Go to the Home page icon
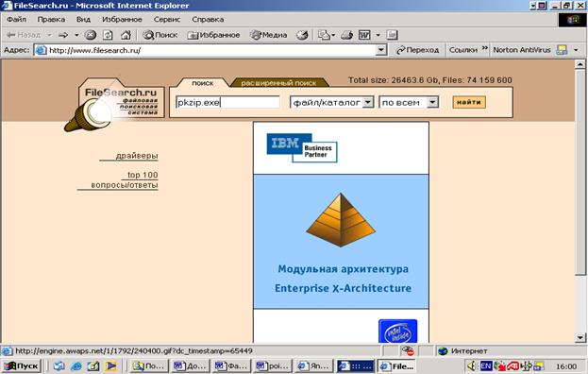The image size is (588, 374). [126, 35]
